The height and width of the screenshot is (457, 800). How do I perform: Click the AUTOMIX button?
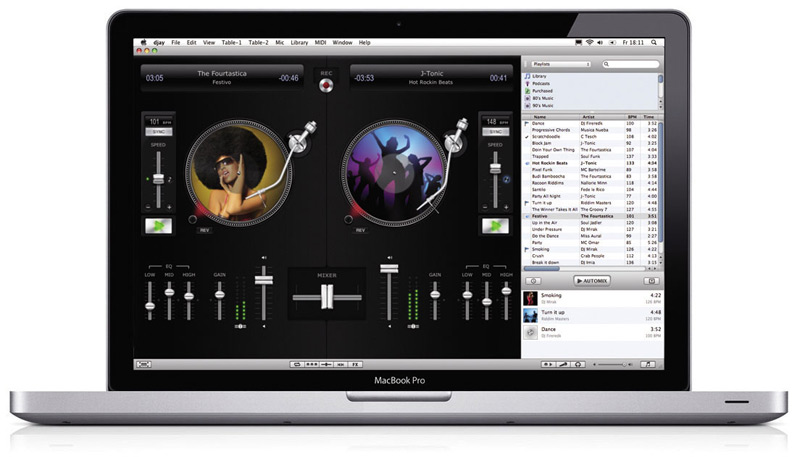point(592,281)
